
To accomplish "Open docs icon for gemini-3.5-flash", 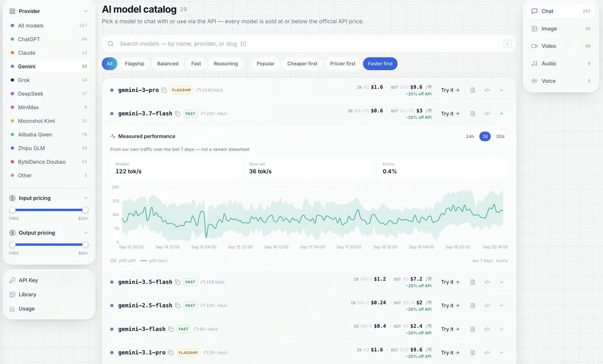I will [x=473, y=282].
